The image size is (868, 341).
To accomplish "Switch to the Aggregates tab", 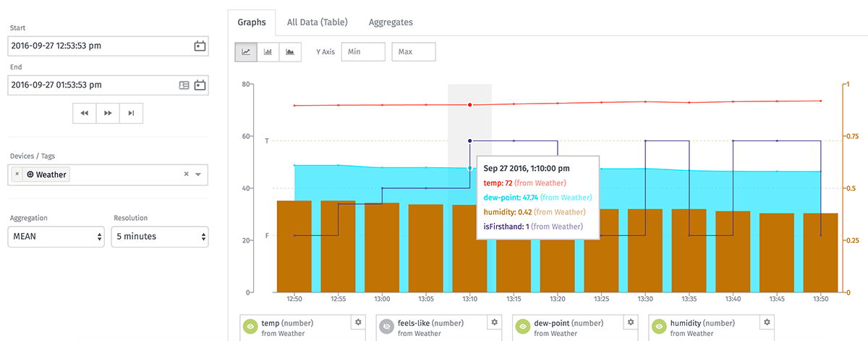I will [x=391, y=22].
